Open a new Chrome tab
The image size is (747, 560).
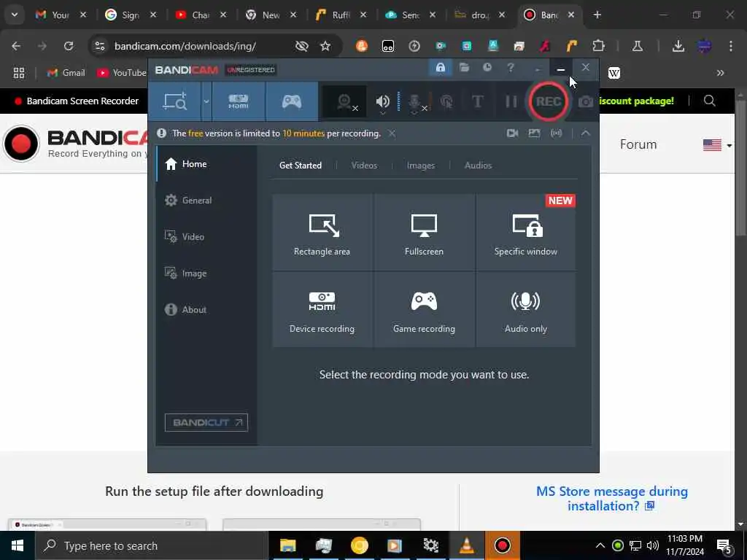click(597, 15)
